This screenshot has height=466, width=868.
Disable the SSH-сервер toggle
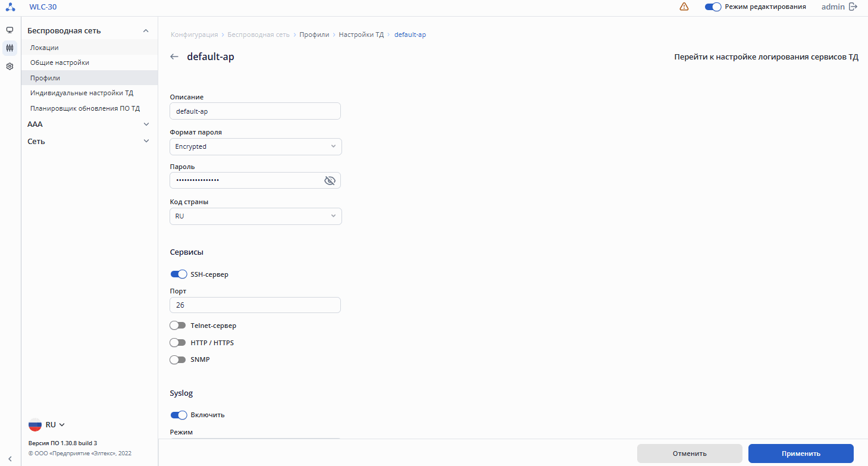point(178,274)
